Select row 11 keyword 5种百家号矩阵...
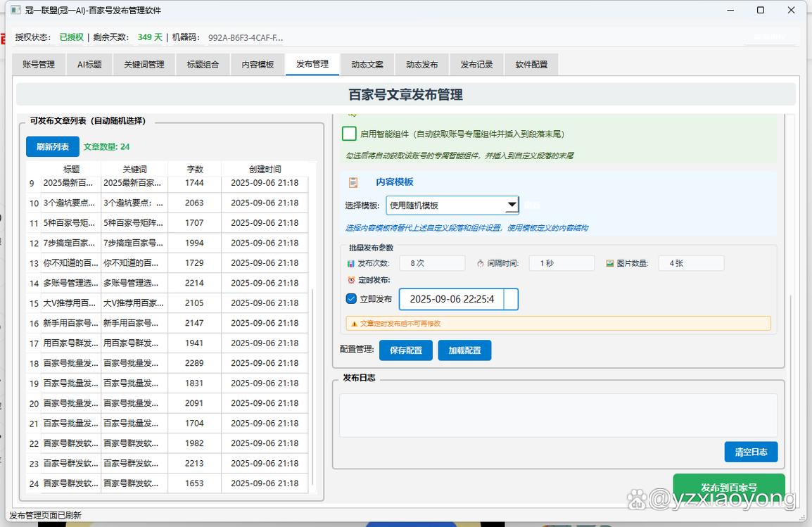This screenshot has height=527, width=812. [134, 223]
